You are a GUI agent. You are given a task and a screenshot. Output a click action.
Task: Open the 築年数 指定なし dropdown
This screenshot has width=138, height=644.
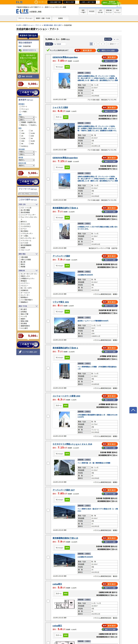pyautogui.click(x=27, y=160)
